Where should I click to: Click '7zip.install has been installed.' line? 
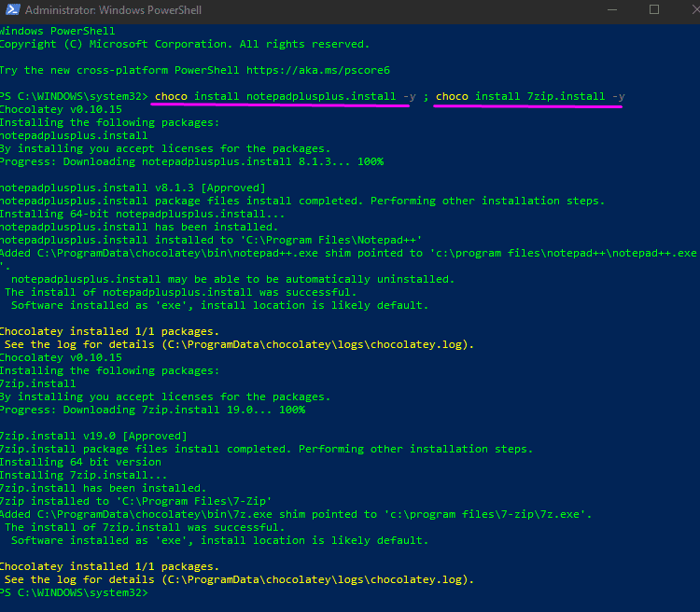pyautogui.click(x=103, y=488)
